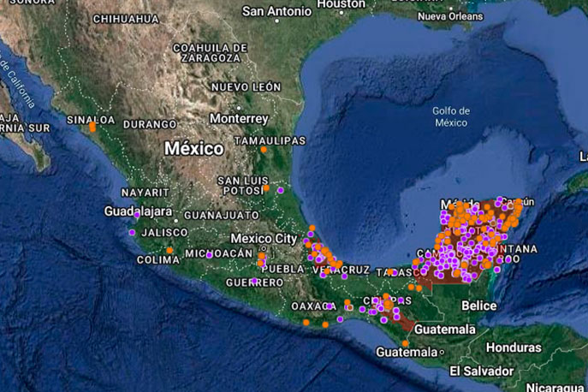588x392 pixels.
Task: Select the San Antonio city dot
Action: click(x=276, y=21)
